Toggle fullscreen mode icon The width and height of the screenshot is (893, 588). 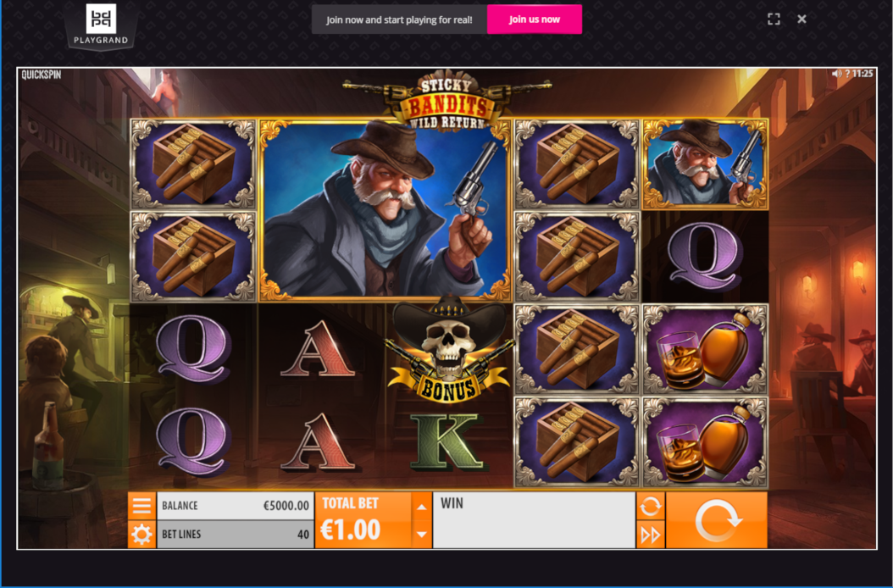(774, 19)
